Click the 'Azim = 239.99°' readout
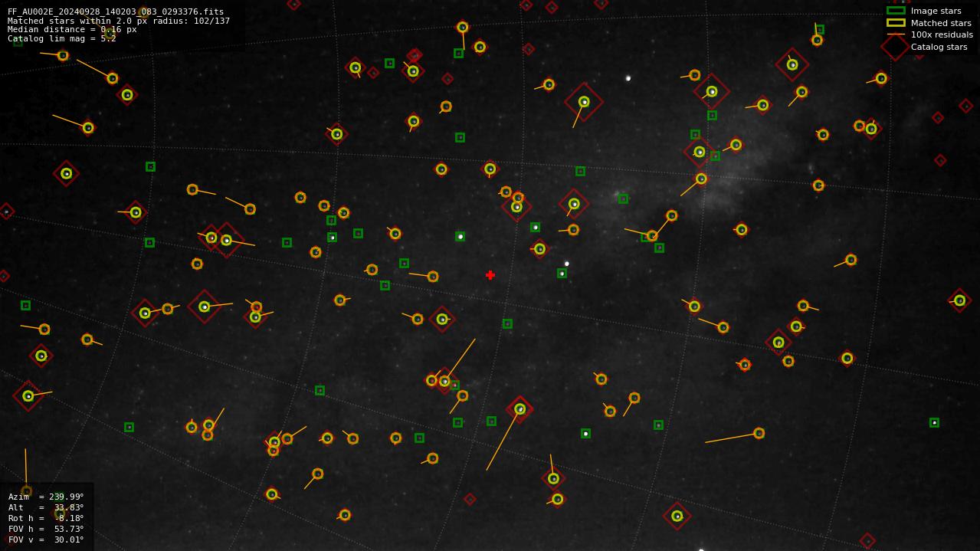The width and height of the screenshot is (980, 551). [46, 497]
